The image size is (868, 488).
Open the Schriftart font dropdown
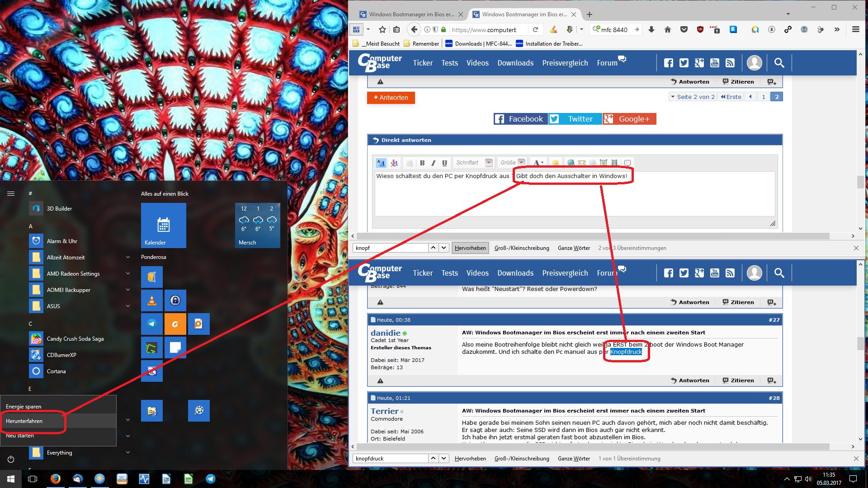[489, 163]
